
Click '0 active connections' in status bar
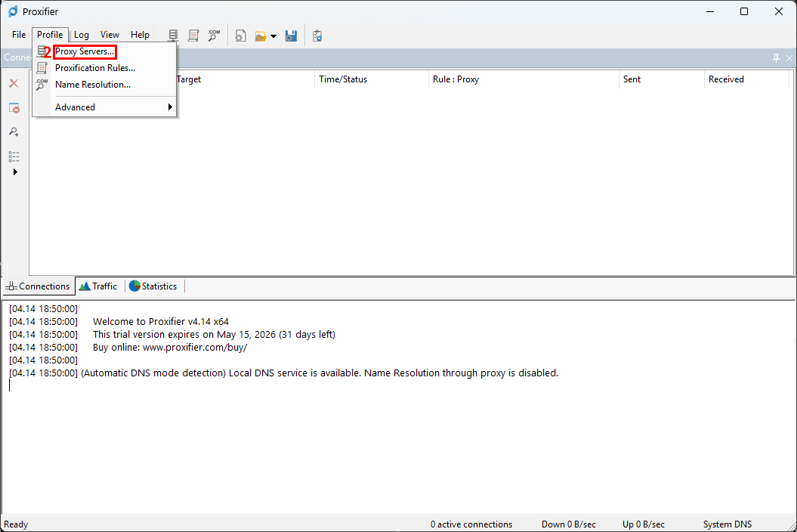(x=471, y=524)
